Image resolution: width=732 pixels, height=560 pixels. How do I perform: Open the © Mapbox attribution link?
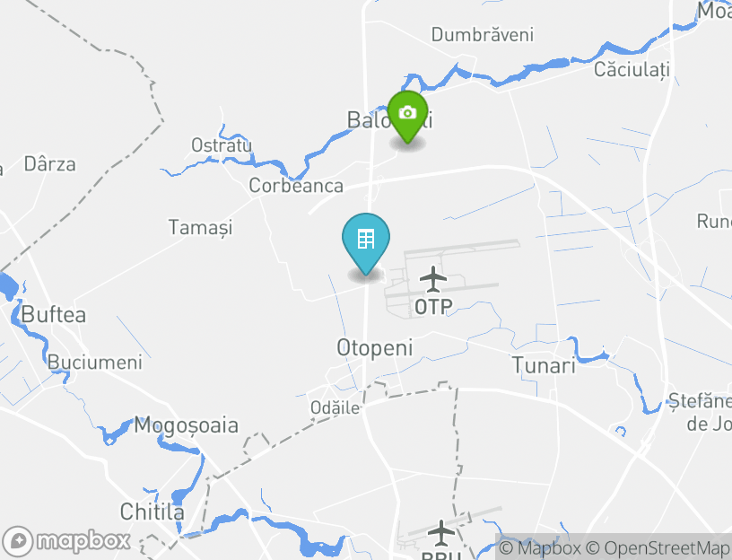[540, 547]
